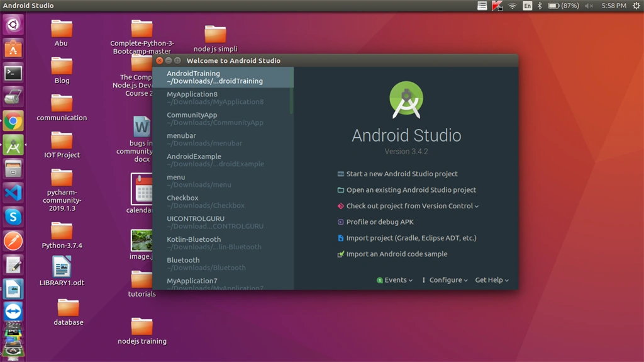This screenshot has width=644, height=362.
Task: Select LIBRARY1.odt document on desktop
Action: [62, 271]
